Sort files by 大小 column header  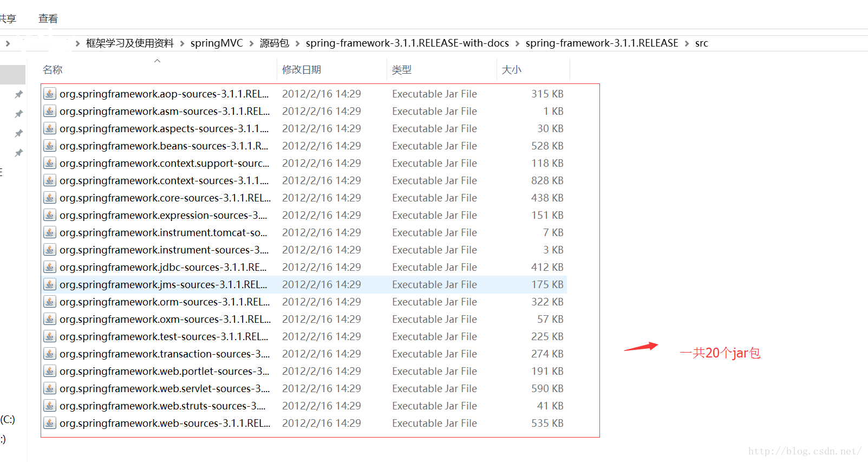pyautogui.click(x=512, y=70)
